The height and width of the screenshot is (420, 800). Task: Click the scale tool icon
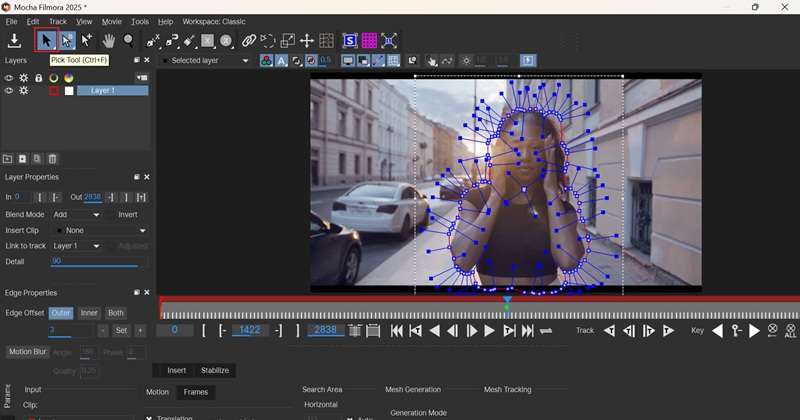[x=288, y=40]
